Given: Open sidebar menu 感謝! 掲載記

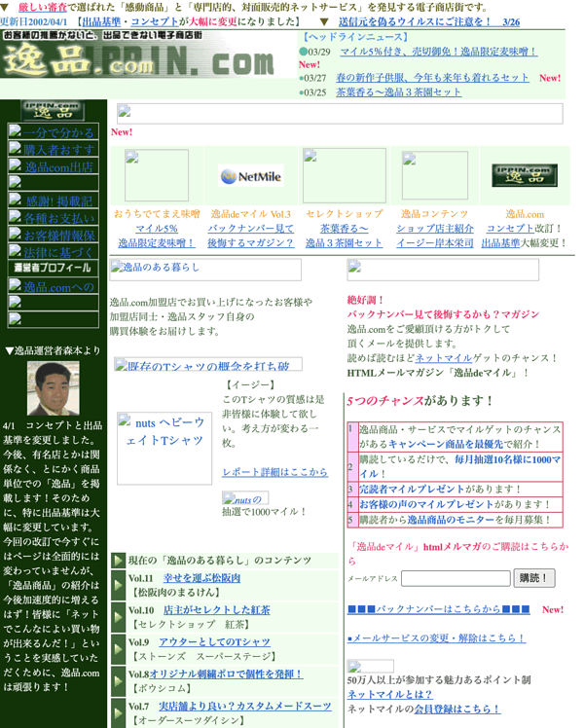Looking at the screenshot, I should click(54, 200).
